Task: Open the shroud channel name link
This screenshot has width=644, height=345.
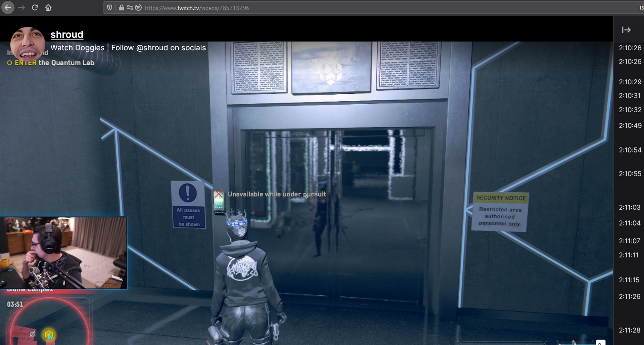Action: click(x=67, y=34)
